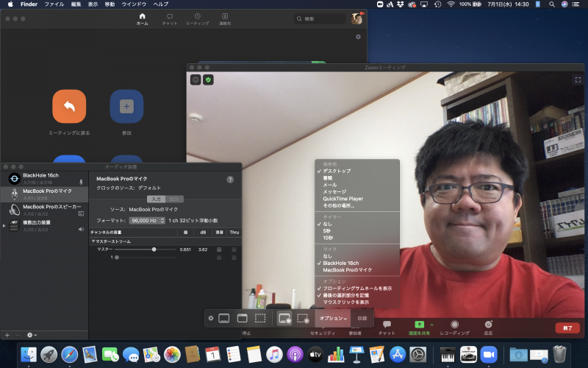Toggle mute checkbox for Master channel
The image size is (588, 368).
click(x=219, y=250)
